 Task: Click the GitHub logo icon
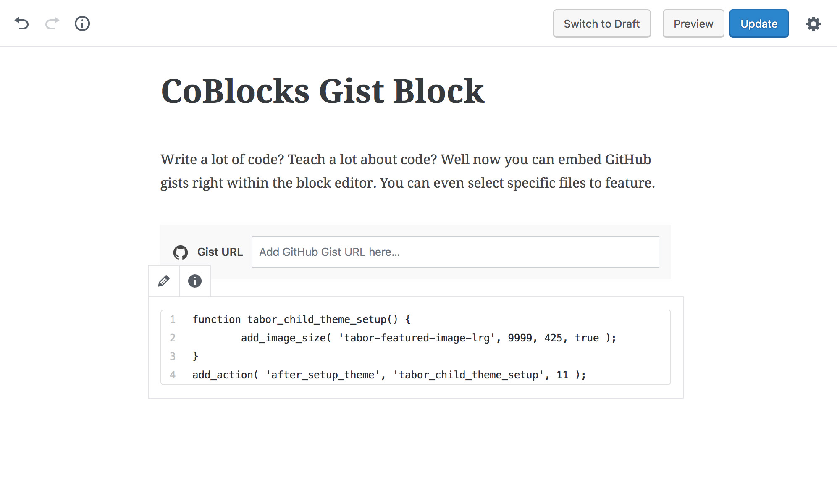181,252
